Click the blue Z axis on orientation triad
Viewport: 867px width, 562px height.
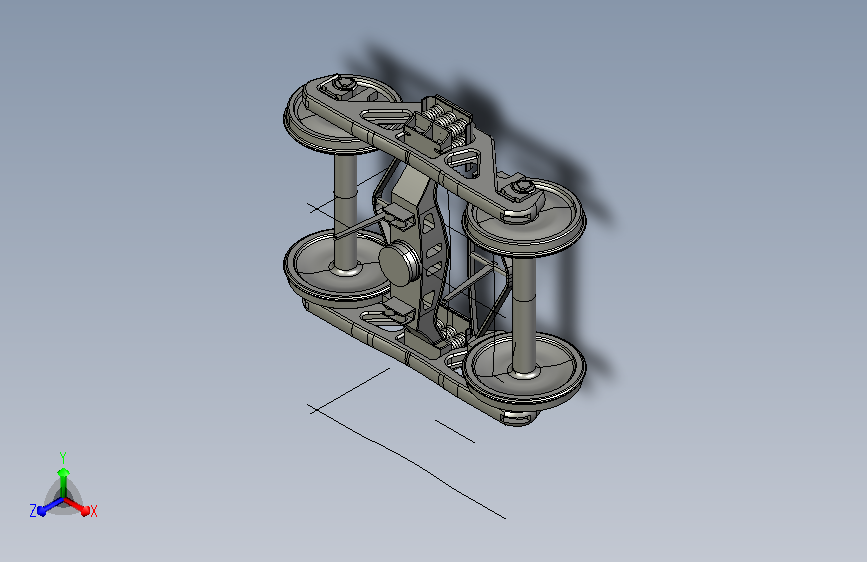(x=46, y=507)
